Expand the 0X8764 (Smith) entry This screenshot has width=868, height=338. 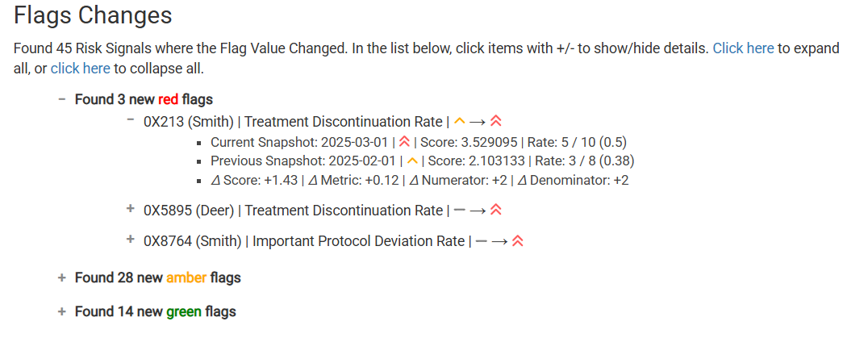[x=131, y=239]
